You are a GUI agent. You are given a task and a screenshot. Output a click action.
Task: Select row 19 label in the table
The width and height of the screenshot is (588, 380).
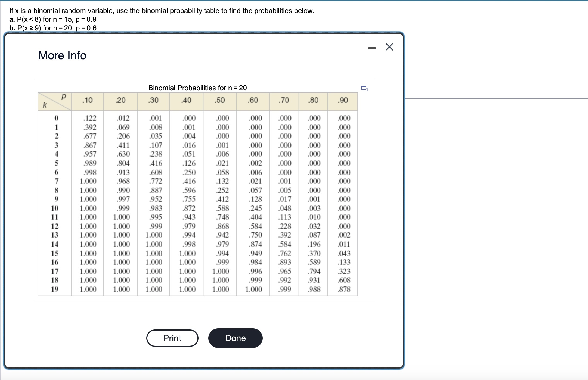coord(55,289)
